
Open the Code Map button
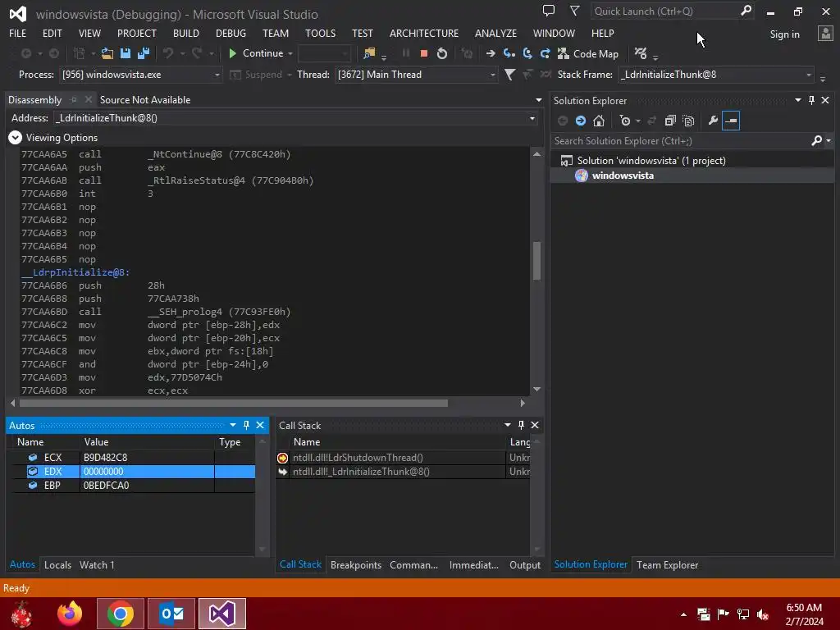coord(588,53)
